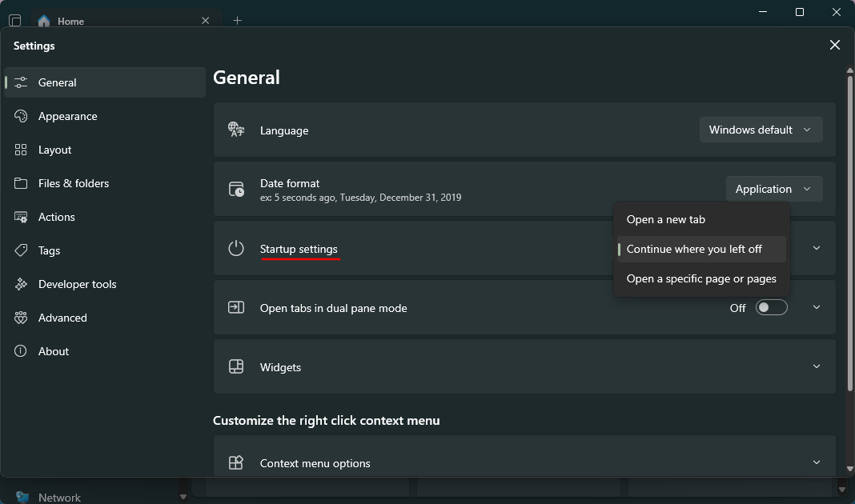
Task: Open the About info icon
Action: 22,351
